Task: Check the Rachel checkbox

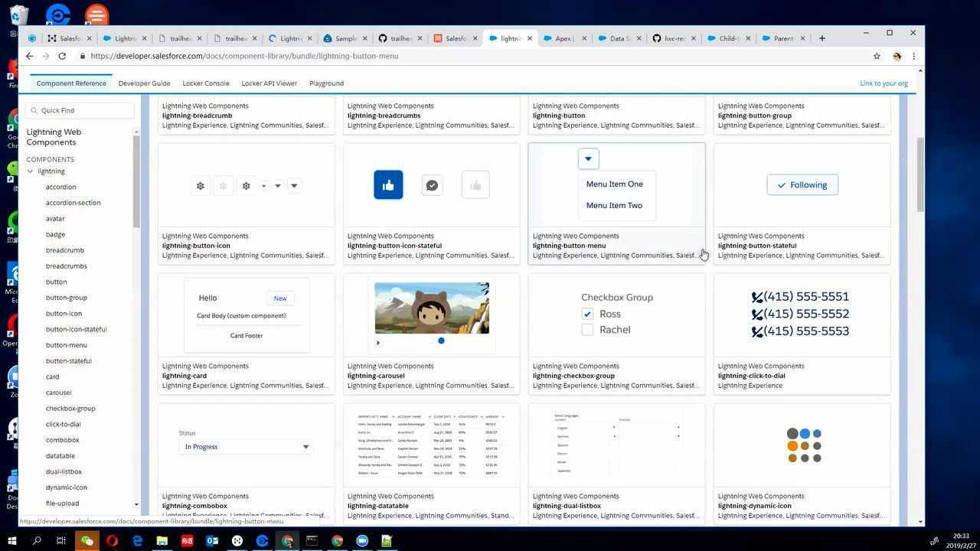Action: pos(587,329)
